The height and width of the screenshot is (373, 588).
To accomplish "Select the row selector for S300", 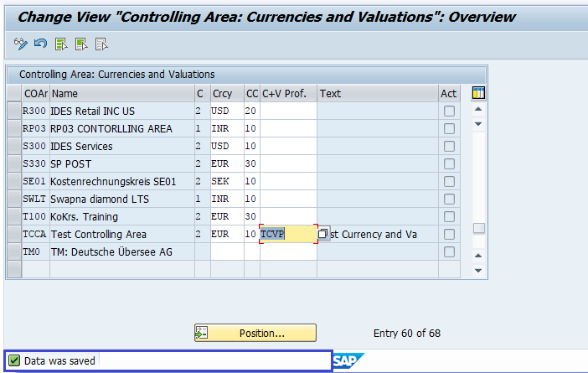I will click(13, 147).
